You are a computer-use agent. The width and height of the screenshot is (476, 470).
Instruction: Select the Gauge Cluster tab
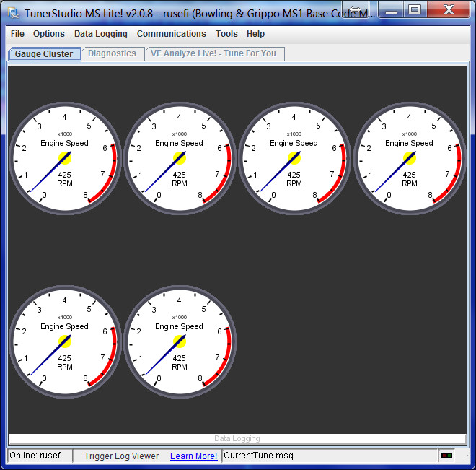click(x=44, y=53)
